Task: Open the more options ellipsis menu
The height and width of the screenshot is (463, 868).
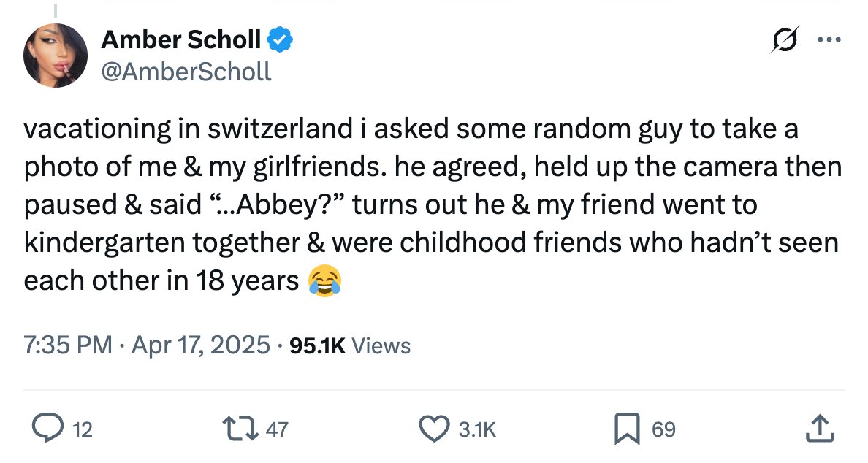Action: 829,40
